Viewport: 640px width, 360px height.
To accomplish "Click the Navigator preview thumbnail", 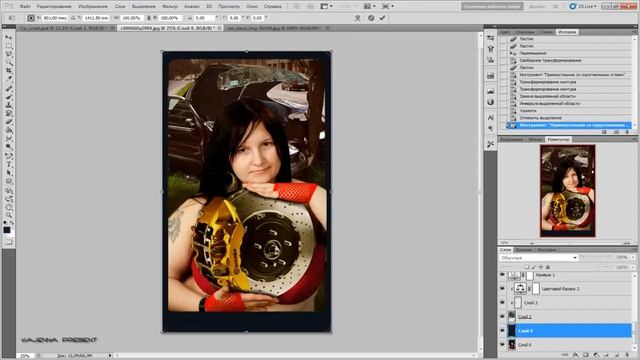I will pyautogui.click(x=568, y=191).
